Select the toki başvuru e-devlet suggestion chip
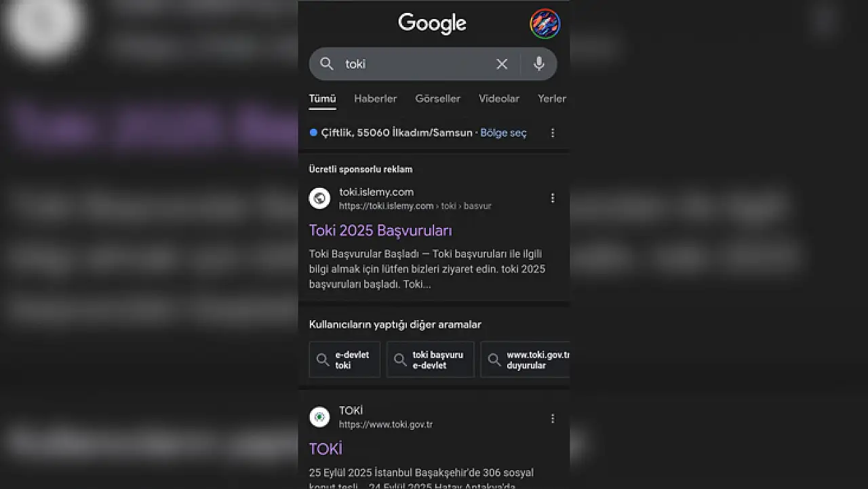The height and width of the screenshot is (489, 868). (431, 359)
